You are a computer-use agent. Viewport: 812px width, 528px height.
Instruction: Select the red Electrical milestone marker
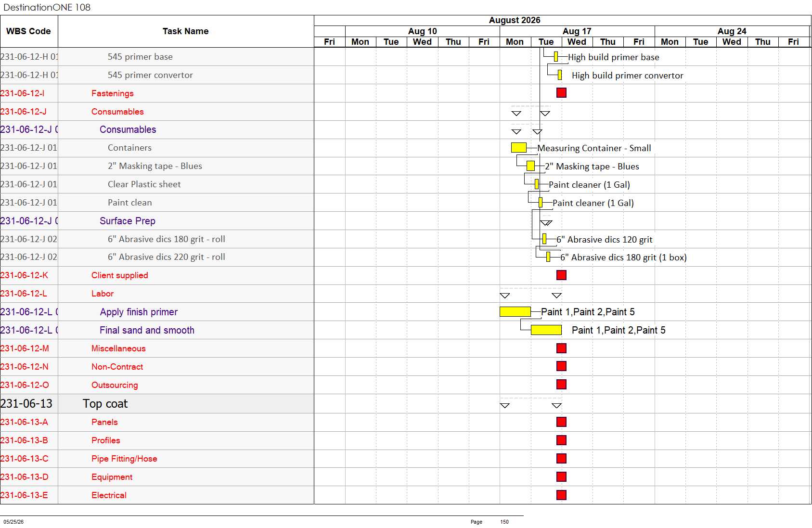pyautogui.click(x=561, y=495)
